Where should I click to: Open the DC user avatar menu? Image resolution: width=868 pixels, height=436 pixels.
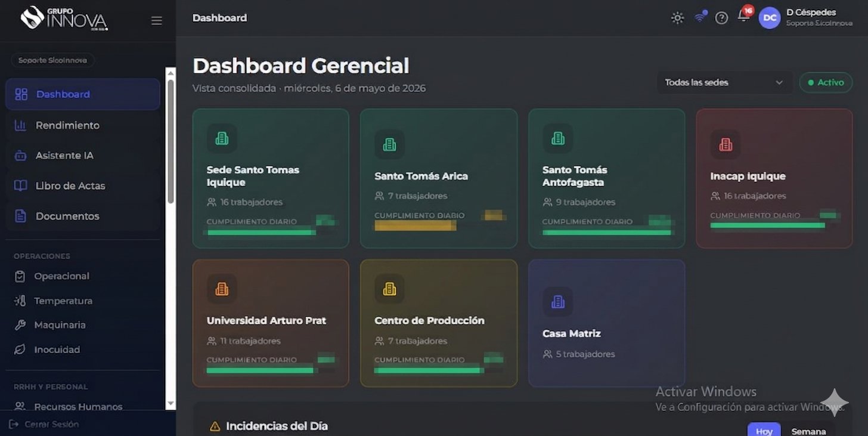click(x=770, y=18)
